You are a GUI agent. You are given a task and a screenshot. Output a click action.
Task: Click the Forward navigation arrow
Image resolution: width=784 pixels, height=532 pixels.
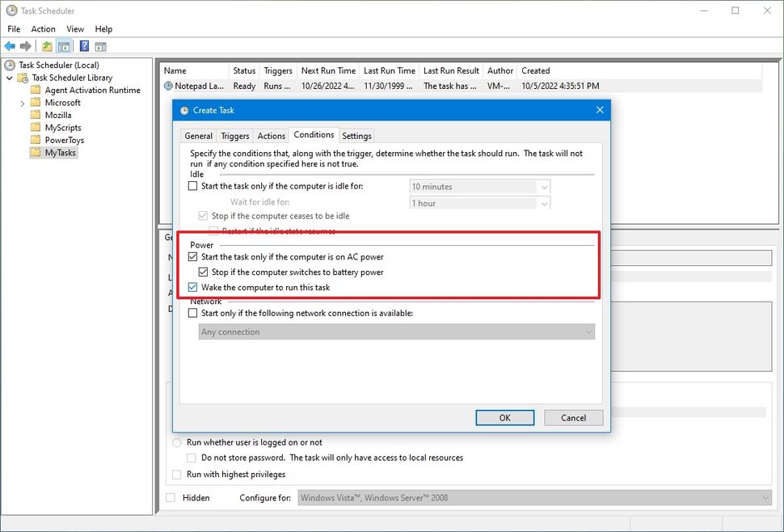click(25, 46)
